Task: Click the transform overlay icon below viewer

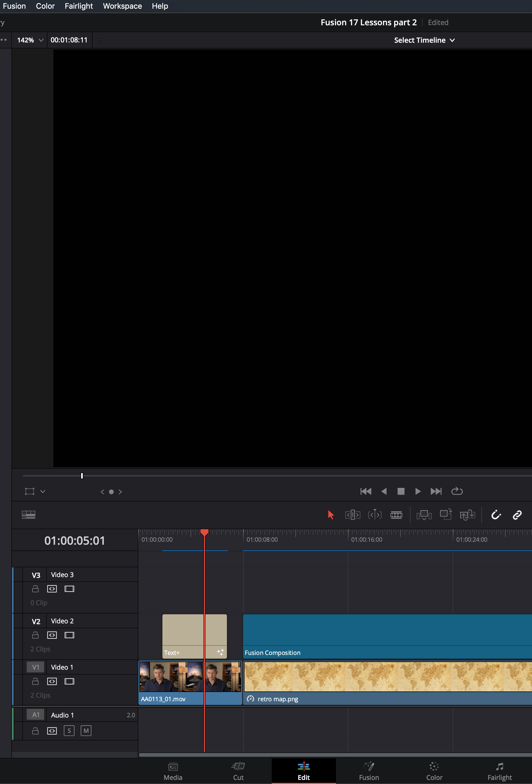Action: 30,491
